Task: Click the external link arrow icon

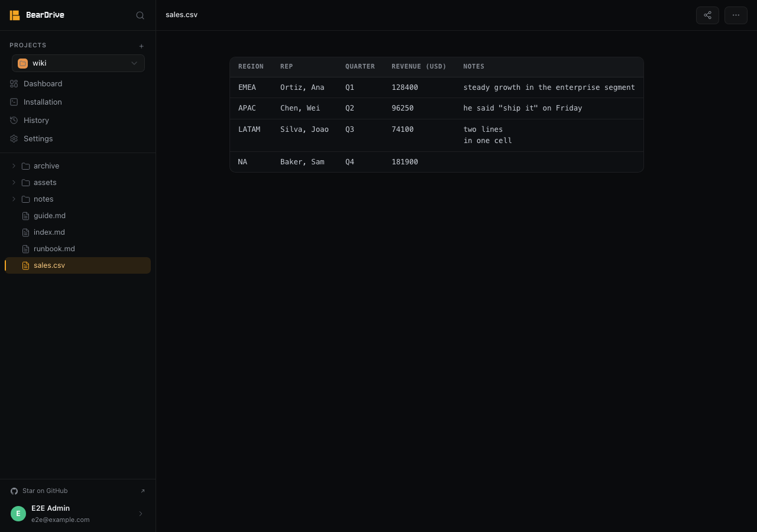Action: (142, 491)
